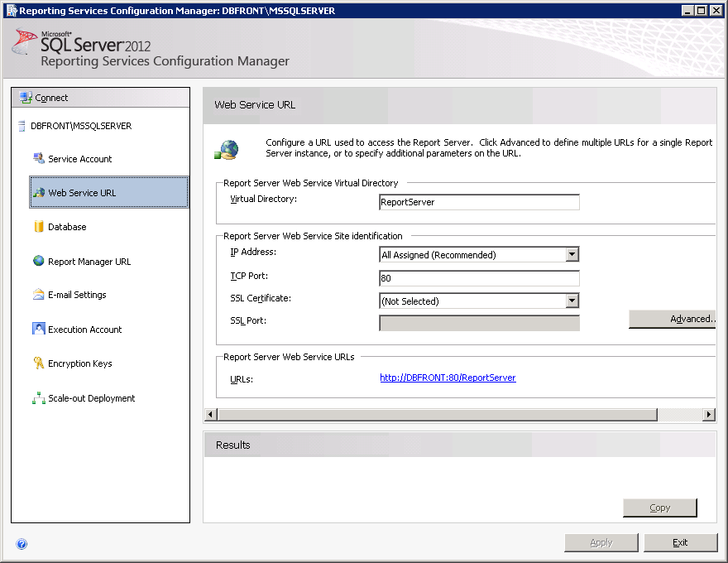
Task: Close the Configuration Manager window
Action: click(716, 10)
